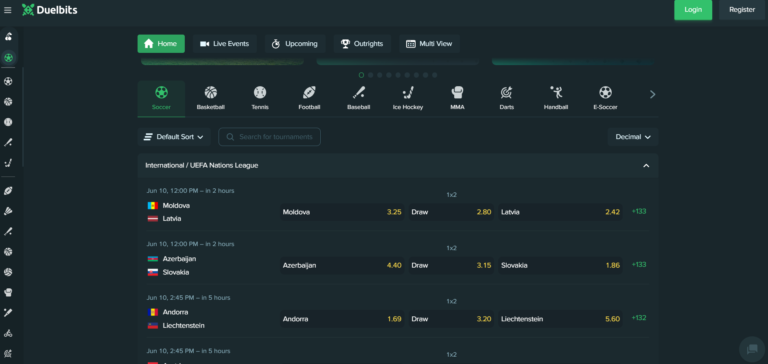
Task: Bet on Draw at 2.80
Action: [x=451, y=212]
